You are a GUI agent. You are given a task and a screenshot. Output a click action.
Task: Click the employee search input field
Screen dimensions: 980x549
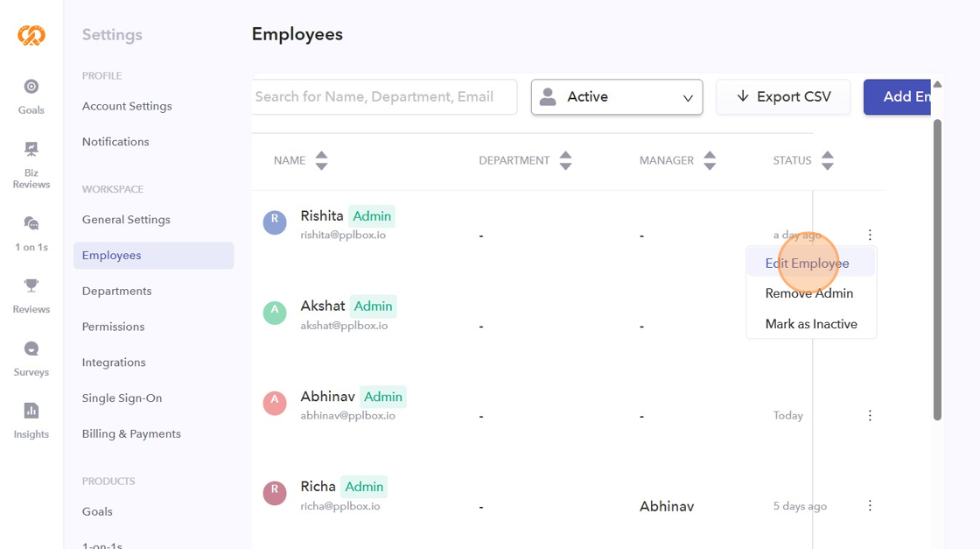point(384,97)
